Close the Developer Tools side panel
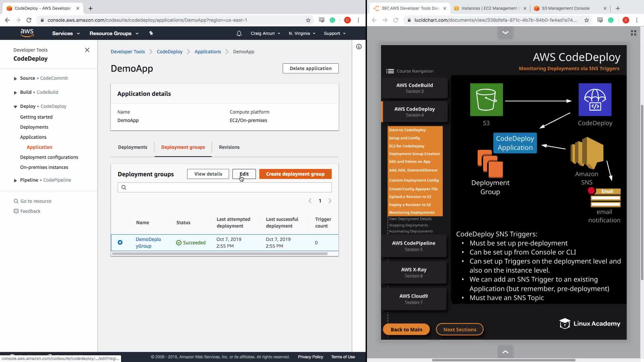This screenshot has height=362, width=644. [x=87, y=50]
